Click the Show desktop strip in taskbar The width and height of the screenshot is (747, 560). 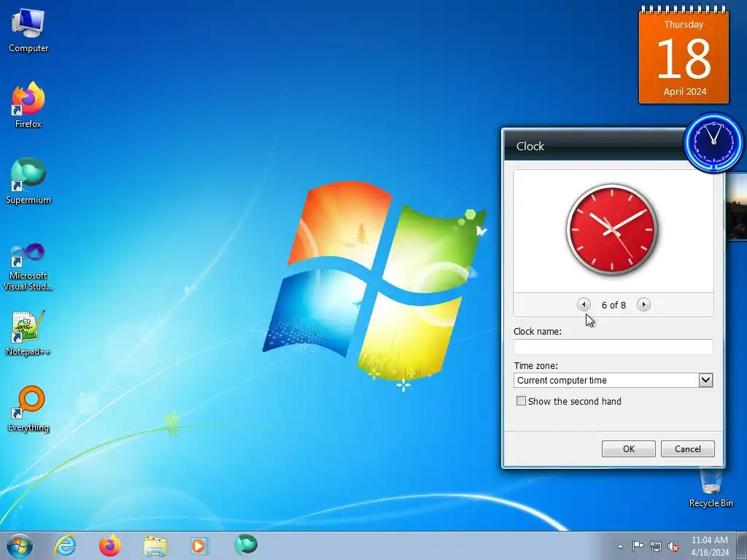pos(741,545)
